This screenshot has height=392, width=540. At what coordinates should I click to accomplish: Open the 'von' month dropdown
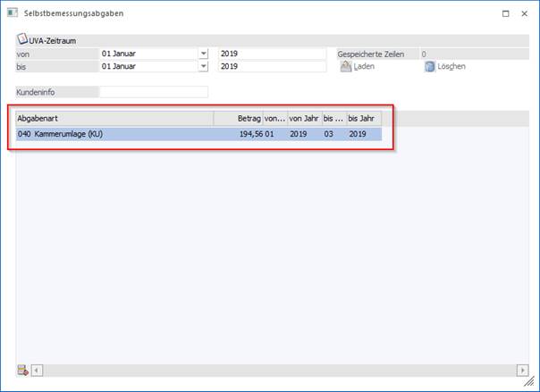pyautogui.click(x=203, y=54)
